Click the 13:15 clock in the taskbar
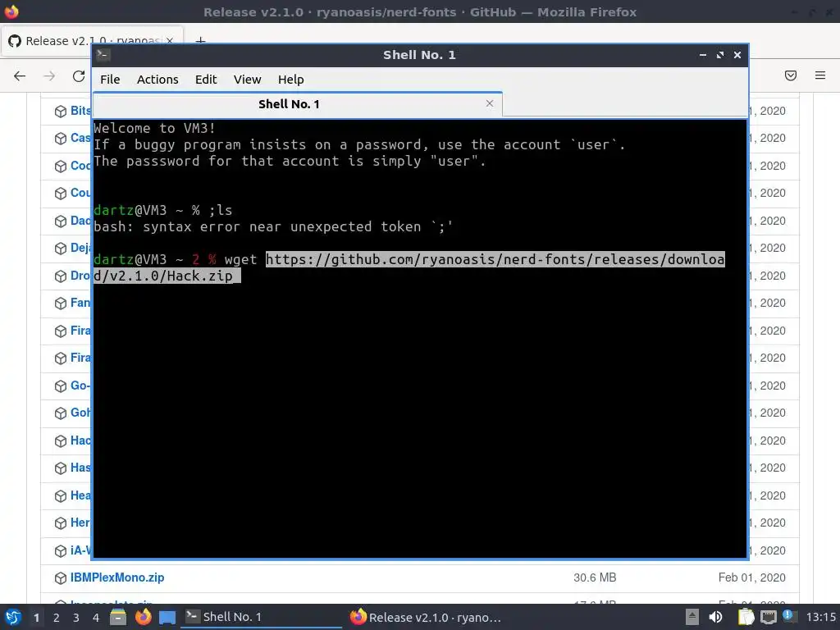Viewport: 840px width, 630px height. (820, 617)
